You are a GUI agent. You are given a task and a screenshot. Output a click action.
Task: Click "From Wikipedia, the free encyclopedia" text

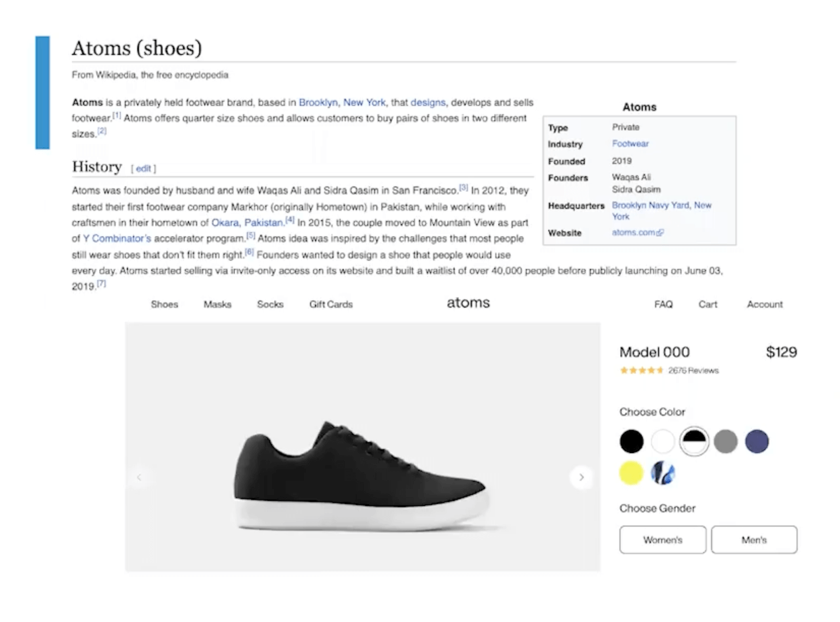tap(150, 75)
